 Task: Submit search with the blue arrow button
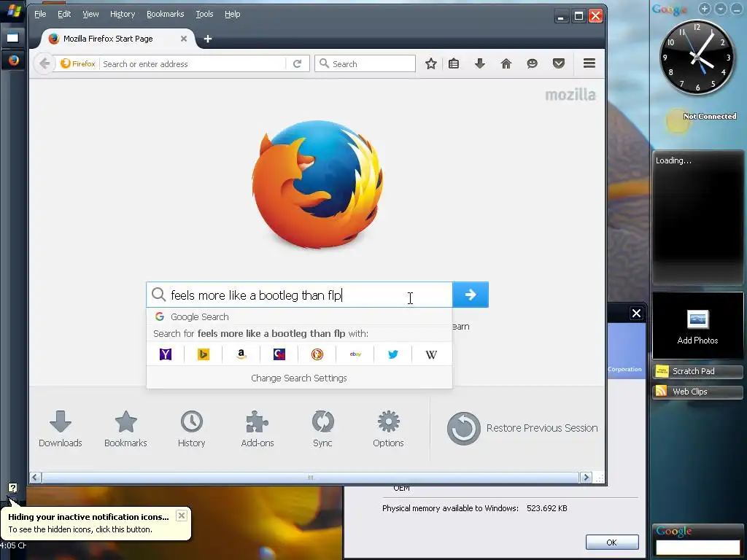pos(471,295)
